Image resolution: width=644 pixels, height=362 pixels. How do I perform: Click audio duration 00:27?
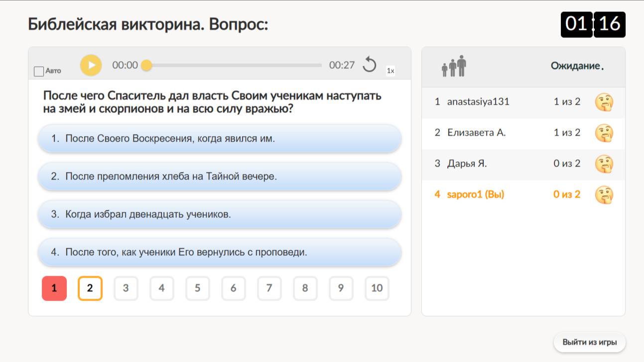(x=342, y=65)
